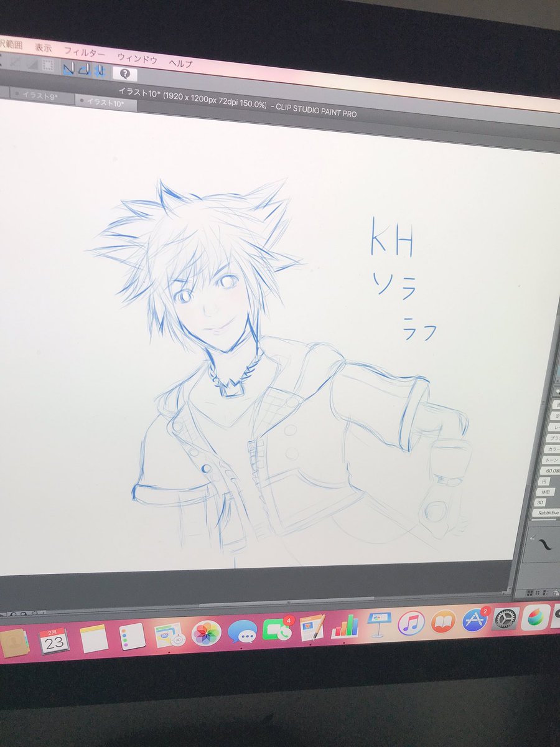Open Calendar showing 23 in the Dock
Screen dimensions: 560x747
click(54, 640)
